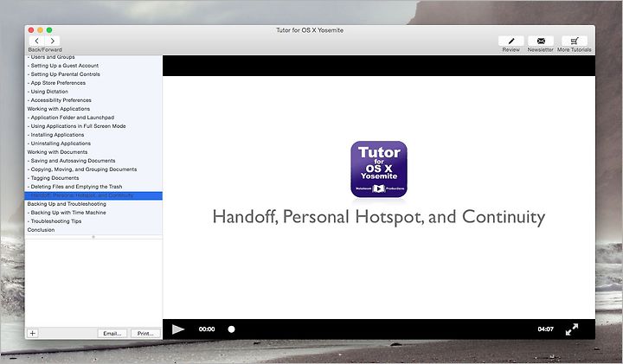Select highlighted Handoff, Personal Hotspot row
623x364 pixels.
[x=93, y=195]
